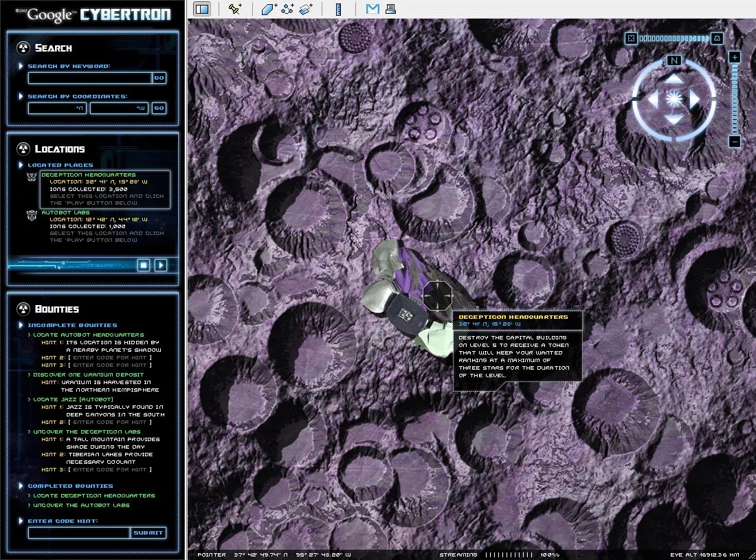Click the pointer coordinates in status bar

274,555
